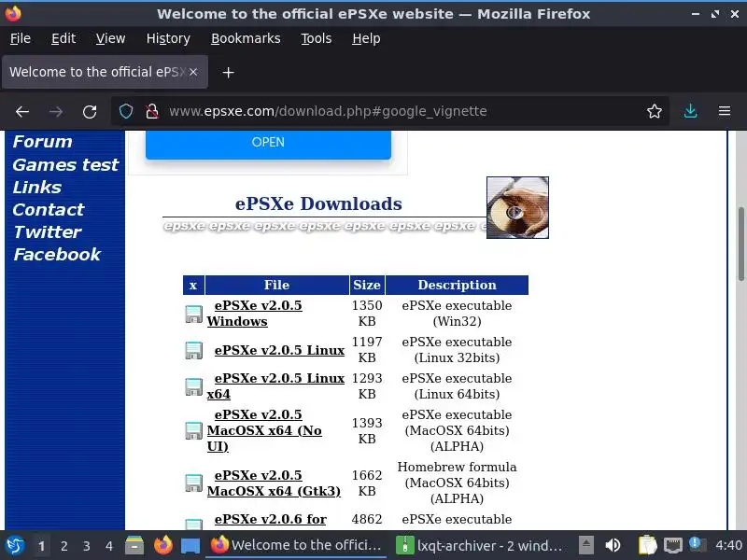The image size is (747, 560).
Task: Click the blue OPEN ad button
Action: pos(268,143)
